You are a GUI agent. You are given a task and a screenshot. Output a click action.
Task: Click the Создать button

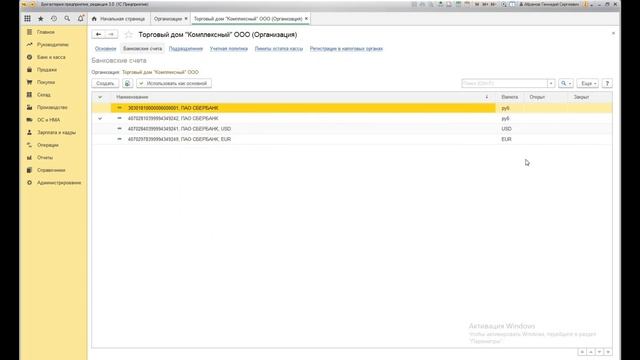105,83
